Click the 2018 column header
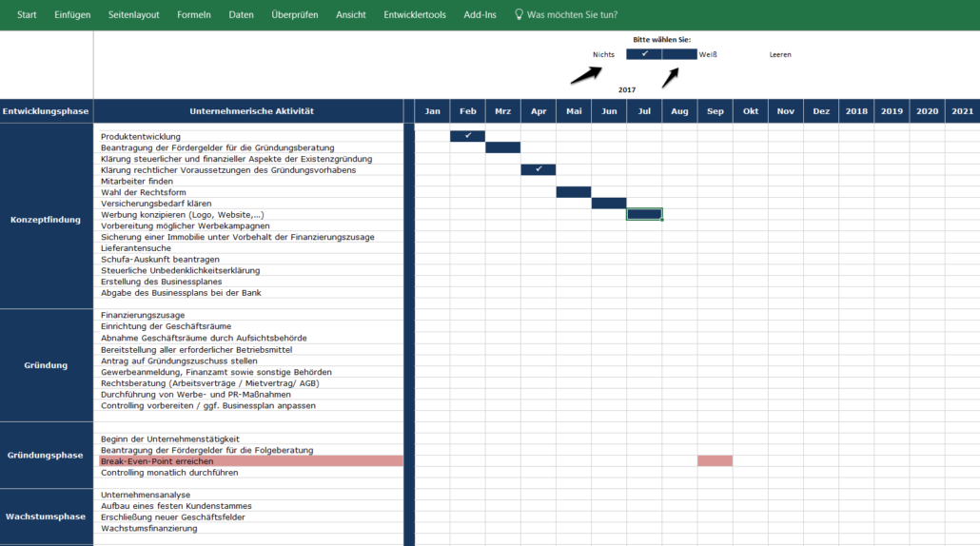The height and width of the screenshot is (546, 980). (x=856, y=111)
